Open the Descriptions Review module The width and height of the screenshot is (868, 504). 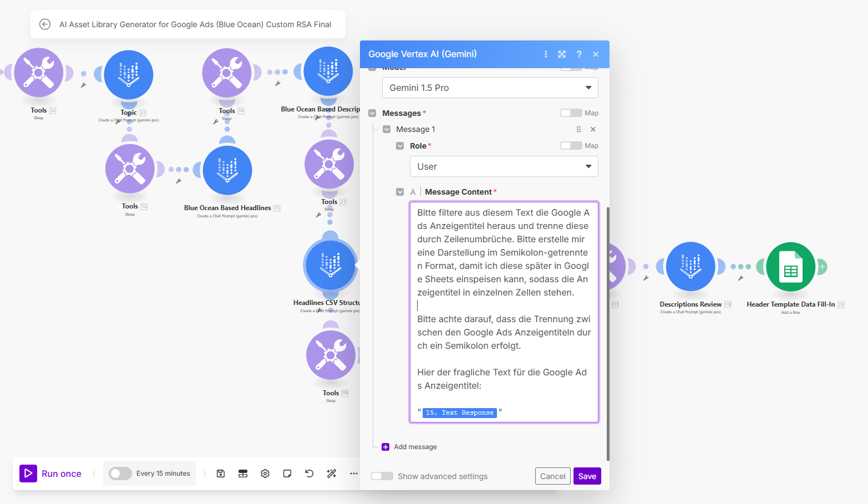691,267
